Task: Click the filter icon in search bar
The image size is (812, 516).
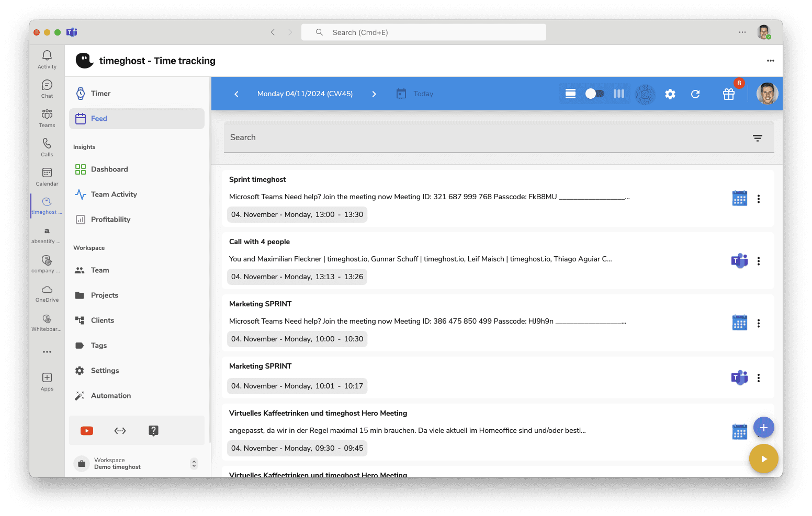Action: (757, 138)
